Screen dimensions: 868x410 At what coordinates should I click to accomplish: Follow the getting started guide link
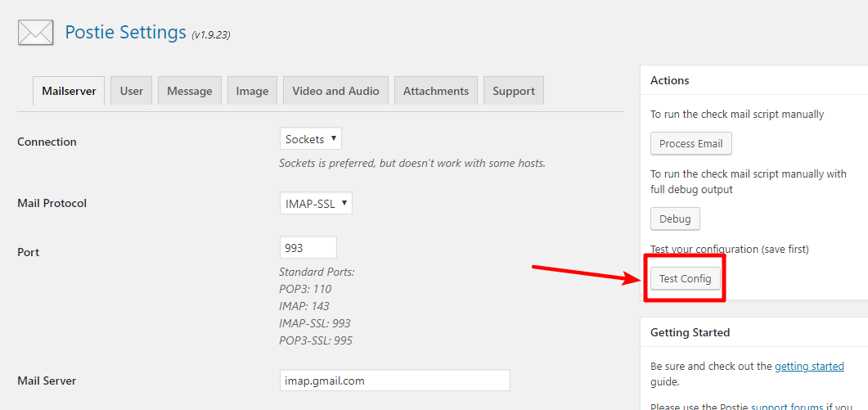[809, 366]
